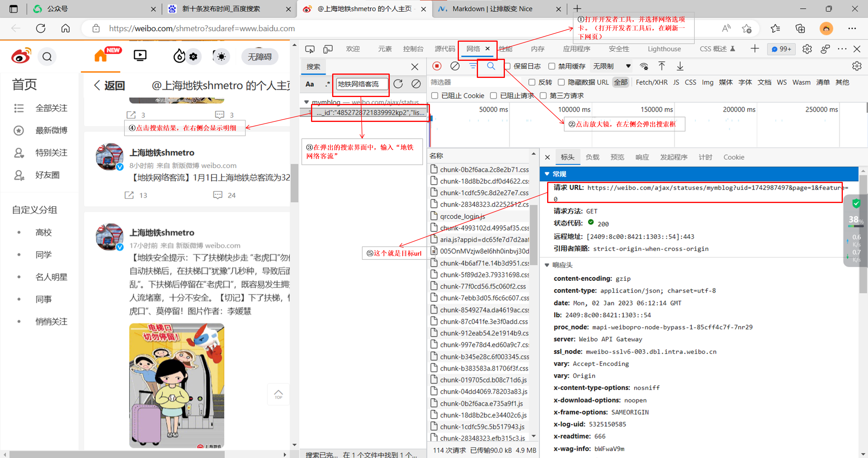Viewport: 868px width, 458px height.
Task: Stop recording network log
Action: click(x=437, y=66)
